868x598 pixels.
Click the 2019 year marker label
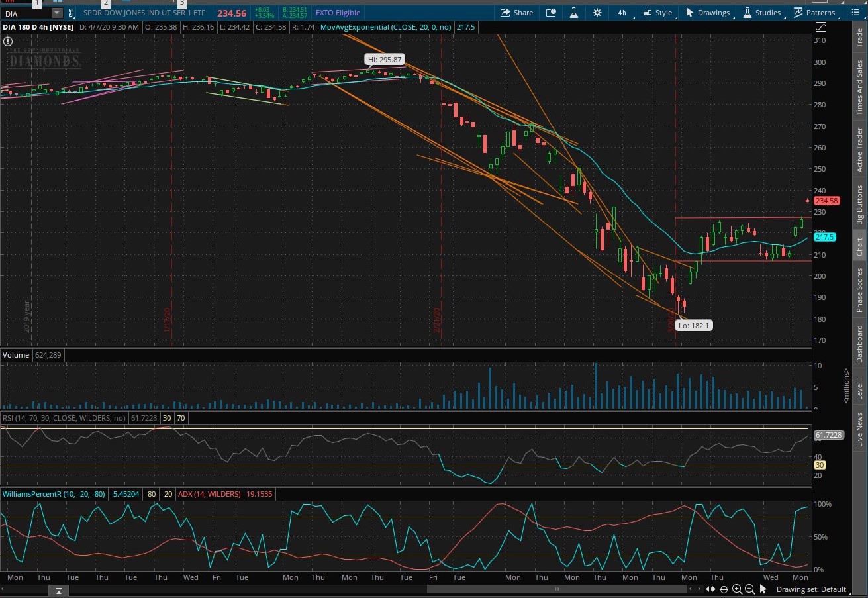pos(27,316)
